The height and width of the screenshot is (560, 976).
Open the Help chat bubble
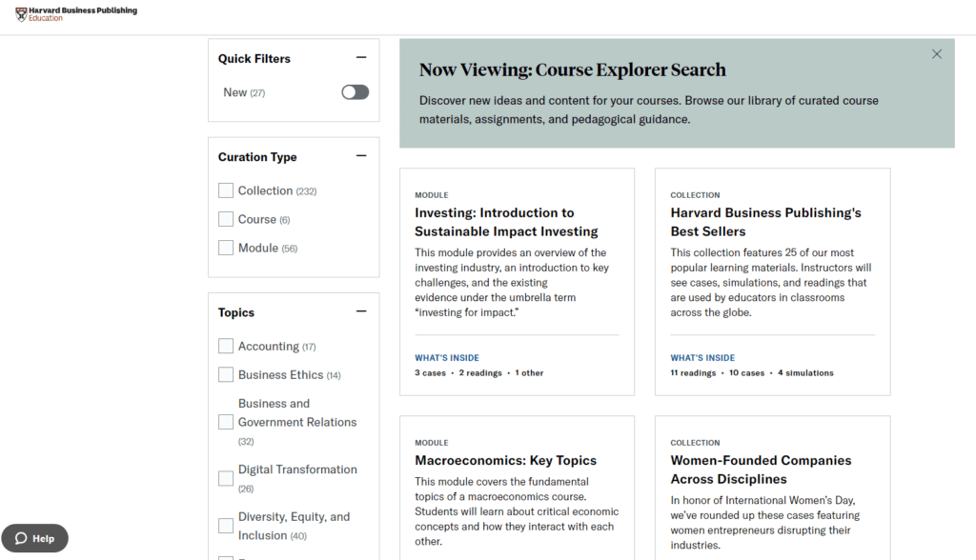coord(34,538)
